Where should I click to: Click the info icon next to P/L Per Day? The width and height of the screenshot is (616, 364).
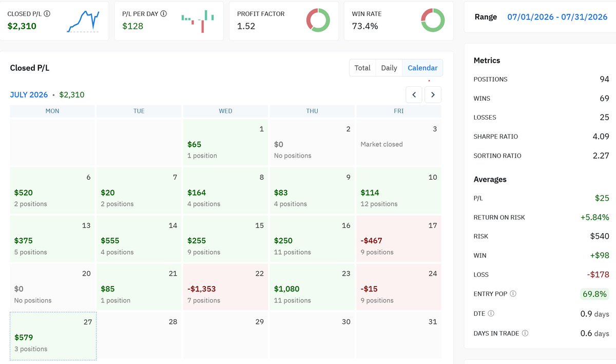[164, 14]
